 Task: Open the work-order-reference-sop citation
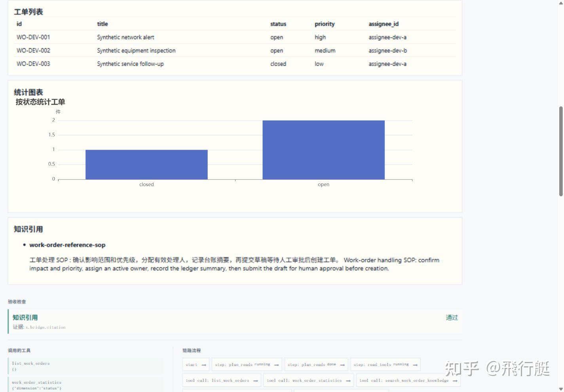(67, 245)
